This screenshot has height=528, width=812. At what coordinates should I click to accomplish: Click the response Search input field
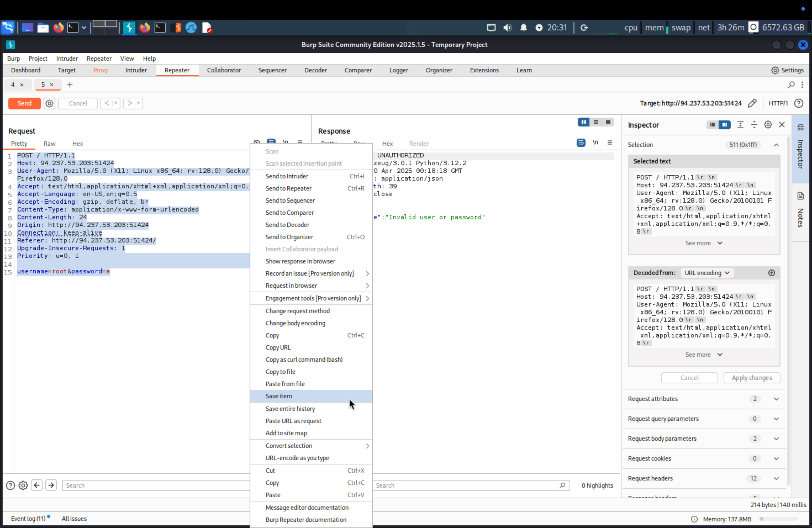(x=471, y=485)
